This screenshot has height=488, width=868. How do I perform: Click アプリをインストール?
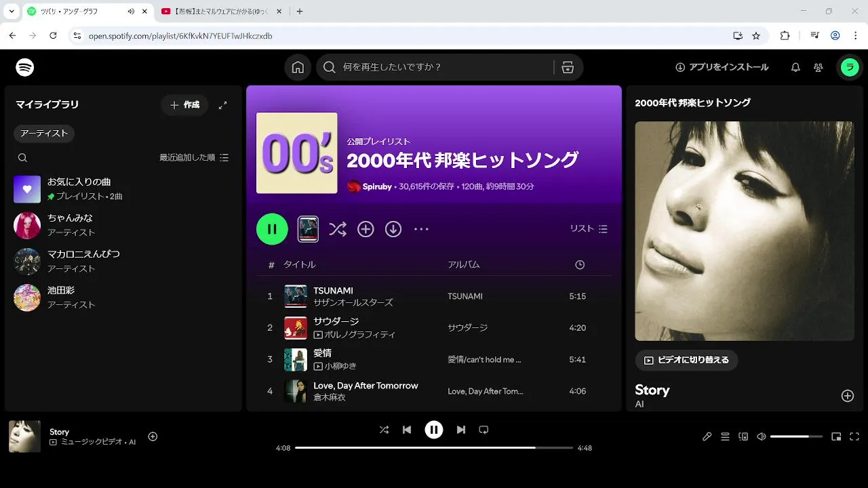pyautogui.click(x=722, y=67)
